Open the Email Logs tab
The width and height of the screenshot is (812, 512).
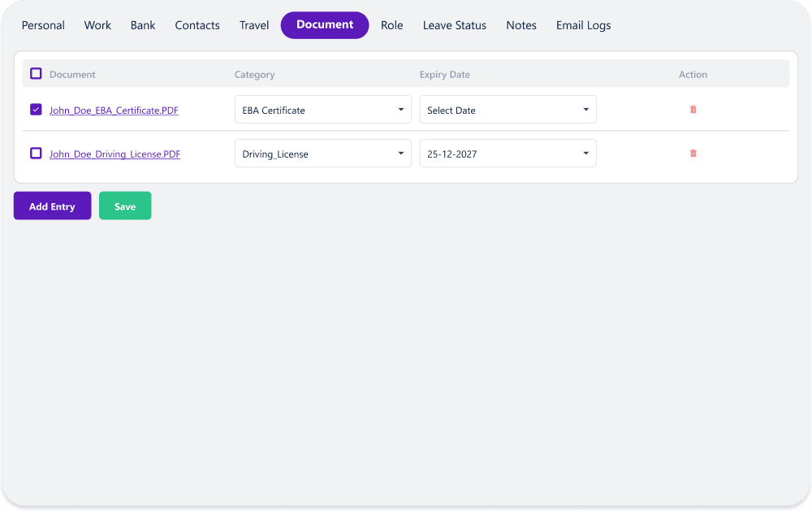tap(583, 25)
